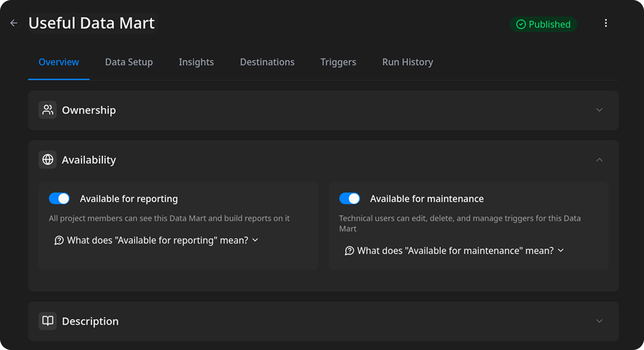Click the Published status badge
Screen dimensions: 644x350
point(543,24)
